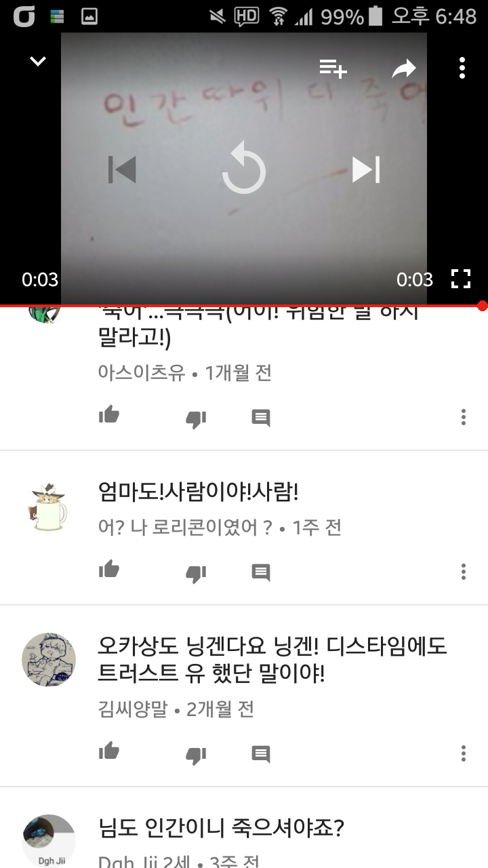Dislike the comment by 김씨양말
Screen dimensions: 488x868
(196, 755)
